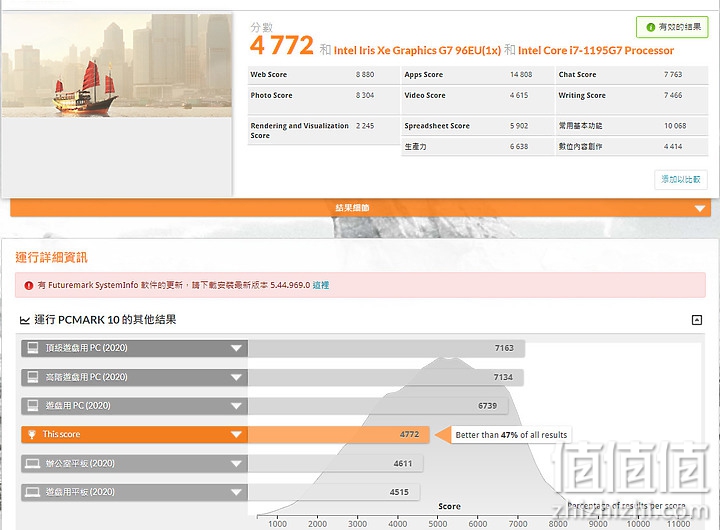720x530 pixels.
Task: Click the red warning icon in SystemInfo notice
Action: click(x=28, y=285)
